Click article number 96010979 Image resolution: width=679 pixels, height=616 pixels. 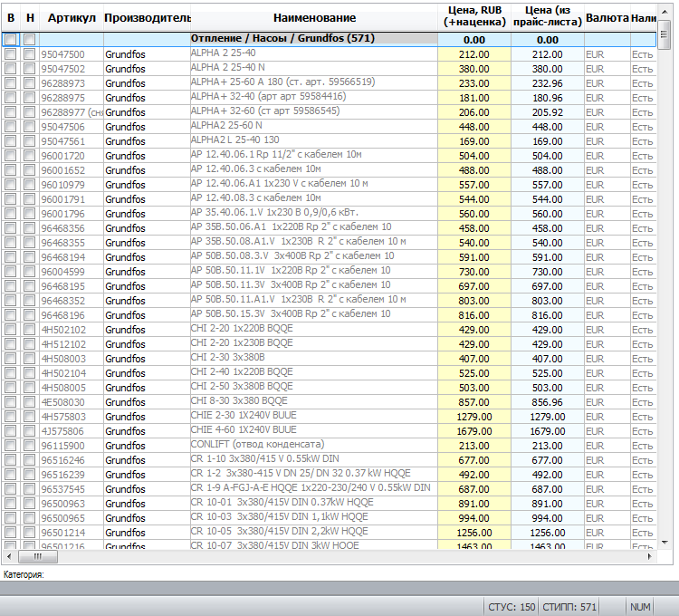coord(63,185)
